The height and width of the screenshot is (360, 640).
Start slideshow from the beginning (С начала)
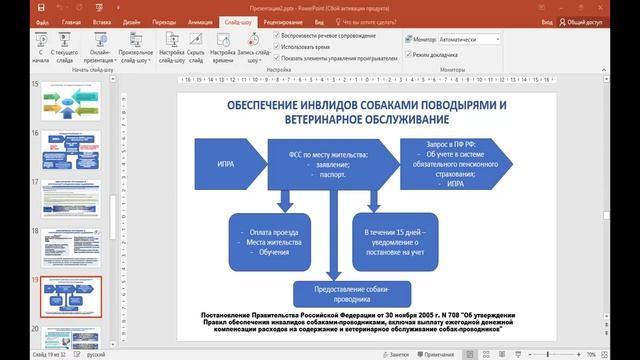tap(40, 48)
